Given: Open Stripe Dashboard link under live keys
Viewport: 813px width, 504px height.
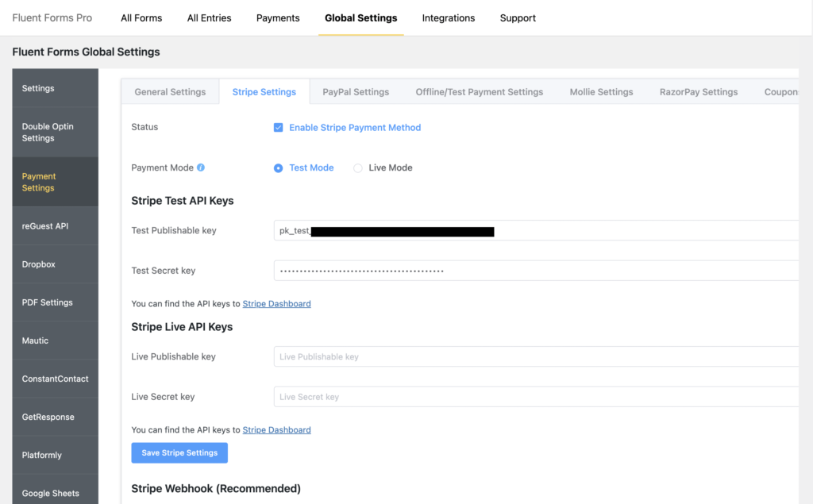Looking at the screenshot, I should pos(276,430).
